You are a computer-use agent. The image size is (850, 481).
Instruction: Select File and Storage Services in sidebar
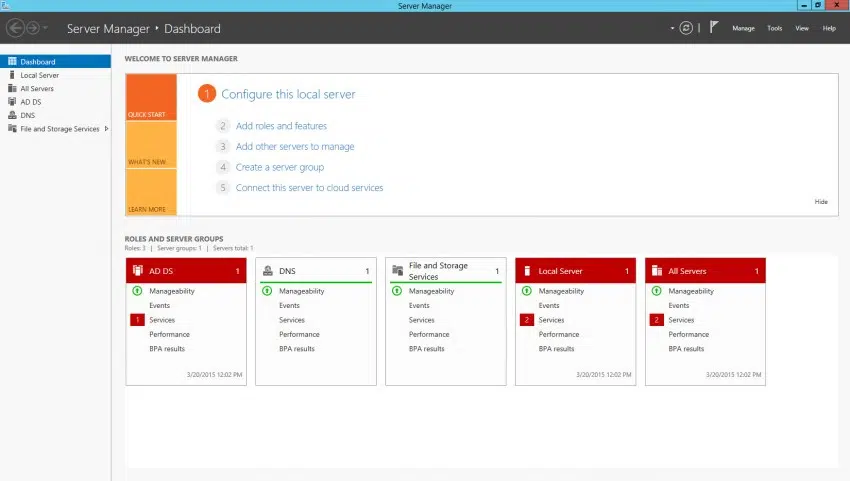(55, 129)
